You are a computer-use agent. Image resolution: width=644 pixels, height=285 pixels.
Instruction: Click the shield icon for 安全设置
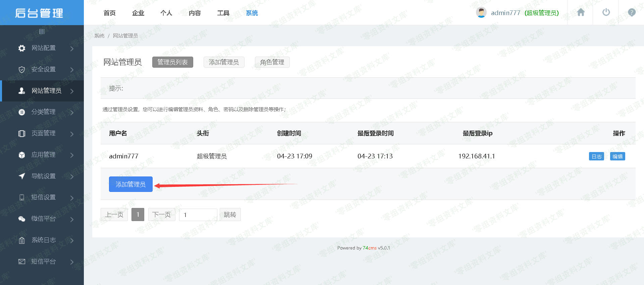[22, 70]
